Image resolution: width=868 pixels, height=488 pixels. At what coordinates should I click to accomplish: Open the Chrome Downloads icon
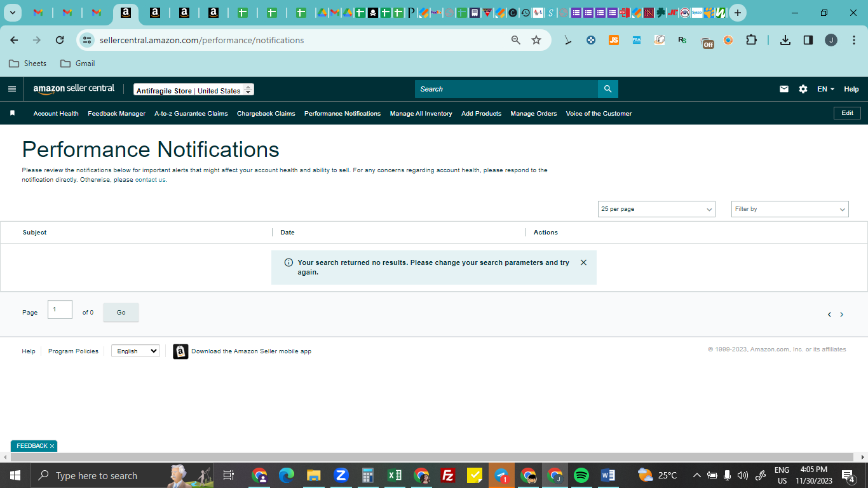pyautogui.click(x=785, y=40)
